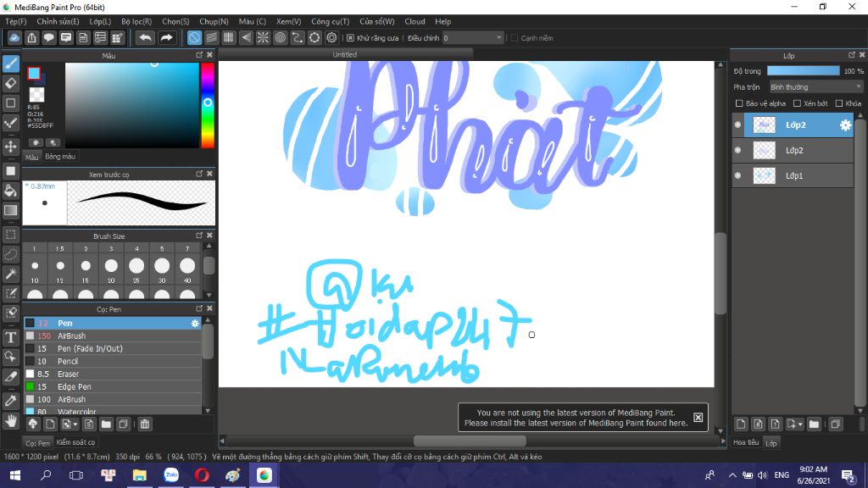Screen dimensions: 868x488
Task: Open snap settings gear in toolbar
Action: [x=331, y=37]
